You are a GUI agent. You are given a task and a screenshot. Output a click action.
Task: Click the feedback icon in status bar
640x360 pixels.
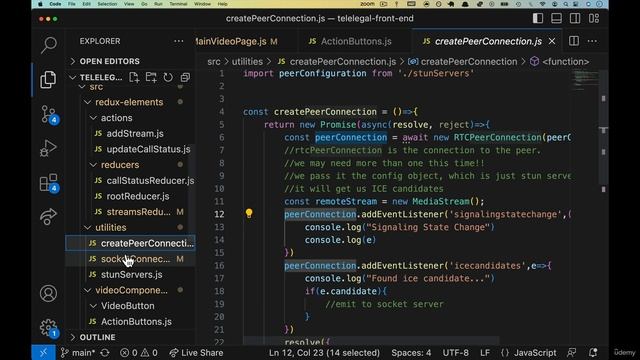pyautogui.click(x=571, y=353)
